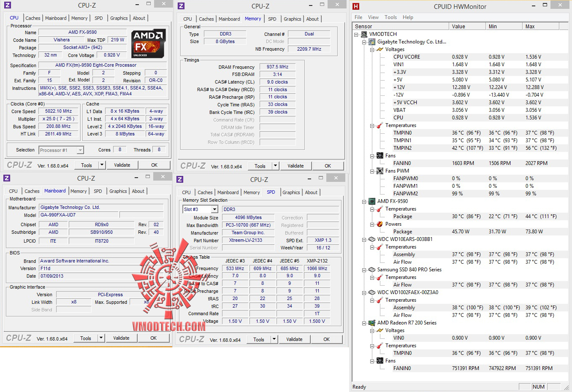Click the Voltages icon under AMD Radeon R7 200

380,330
